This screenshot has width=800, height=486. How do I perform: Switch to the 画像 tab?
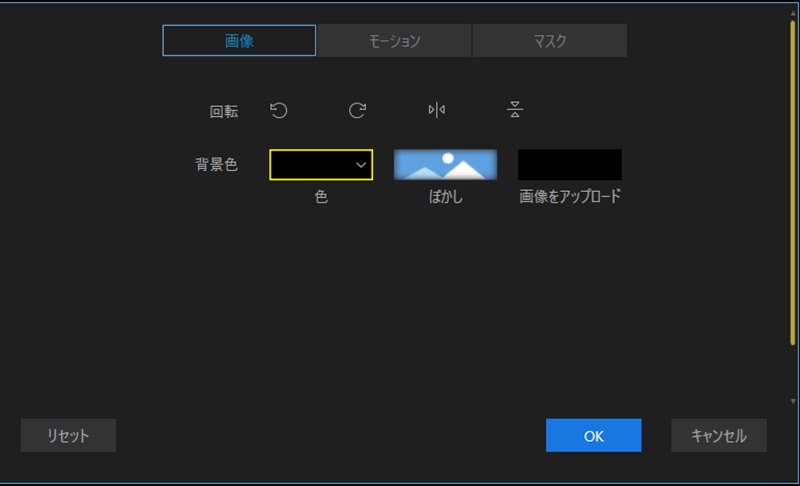coord(239,40)
